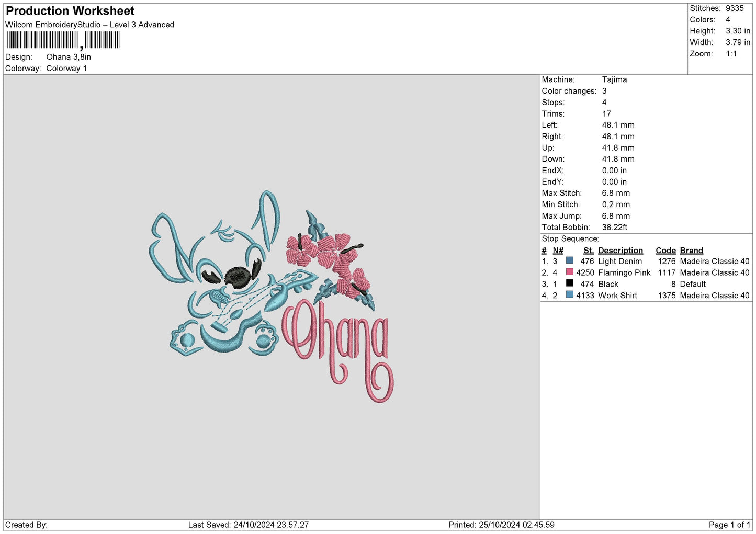The width and height of the screenshot is (756, 534).
Task: Click the 'Description' column header
Action: [620, 251]
